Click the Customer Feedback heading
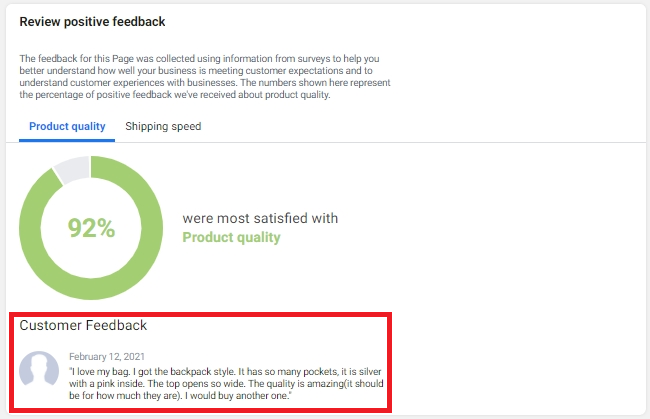The height and width of the screenshot is (419, 650). (x=83, y=325)
